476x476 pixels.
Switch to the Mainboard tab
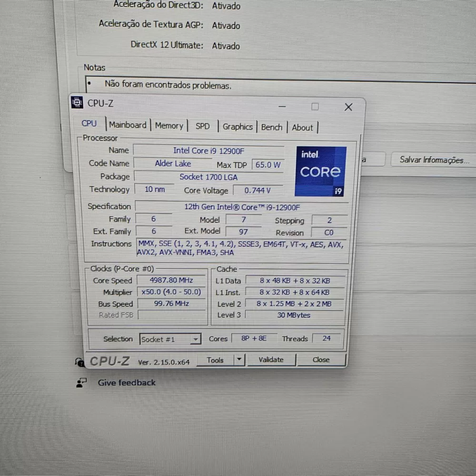[x=128, y=125]
